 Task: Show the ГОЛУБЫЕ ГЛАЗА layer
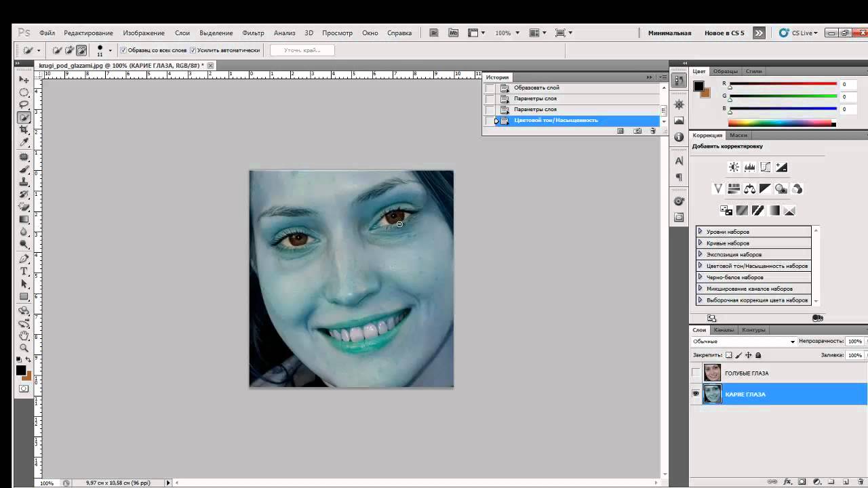[x=696, y=373]
